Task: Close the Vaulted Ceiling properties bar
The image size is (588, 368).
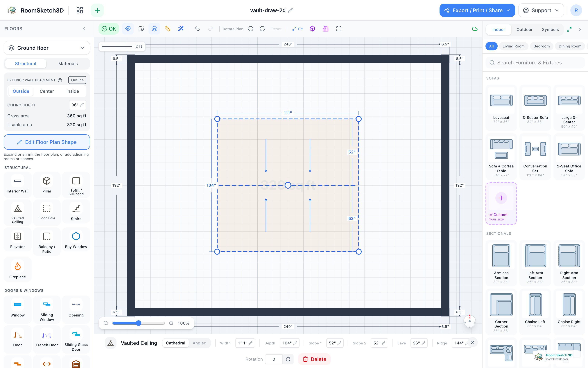Action: 472,342
